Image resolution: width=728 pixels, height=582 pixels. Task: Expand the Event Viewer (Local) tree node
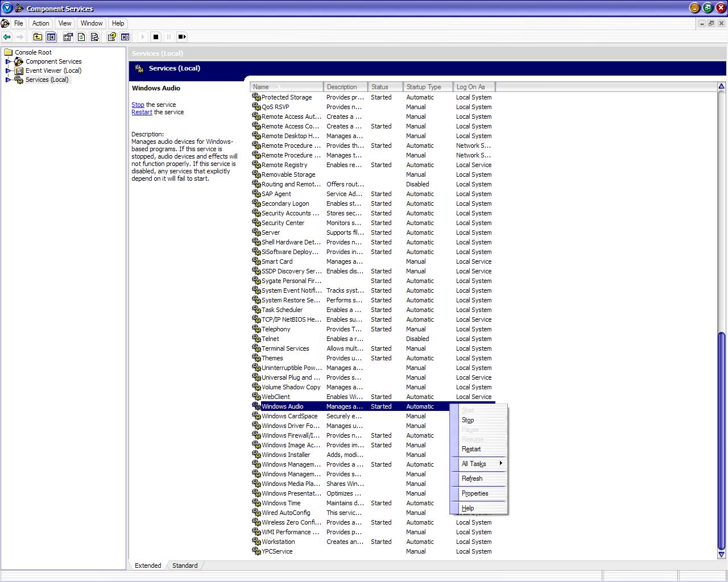tap(9, 70)
